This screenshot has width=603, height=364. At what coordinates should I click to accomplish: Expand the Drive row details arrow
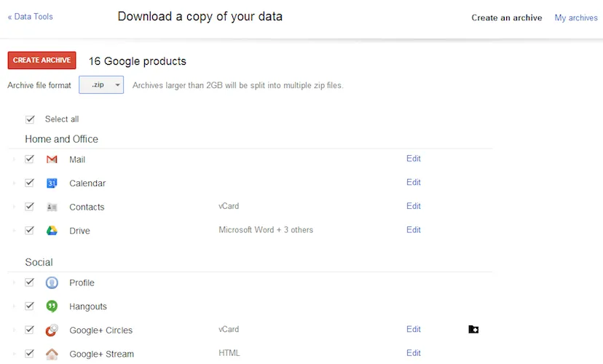click(x=13, y=231)
